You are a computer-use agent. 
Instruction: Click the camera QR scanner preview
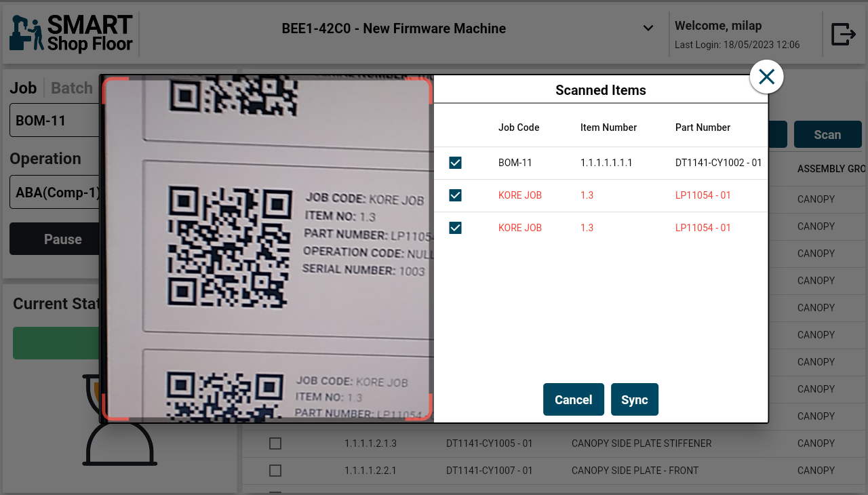(267, 249)
